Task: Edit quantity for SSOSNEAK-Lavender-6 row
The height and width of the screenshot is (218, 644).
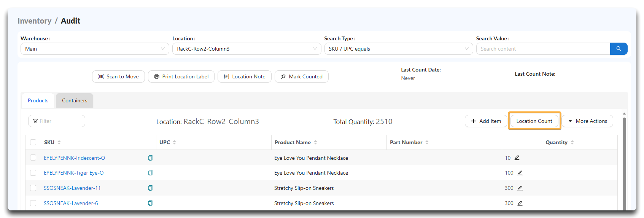Action: coord(520,203)
